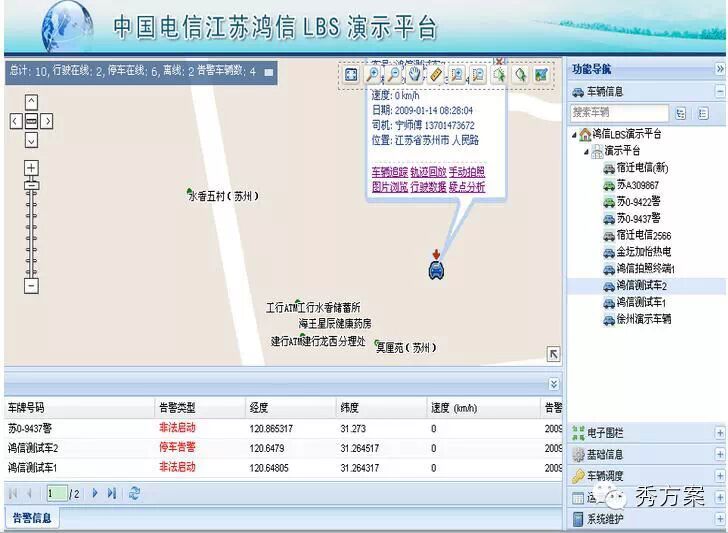Pan the map up arrow

click(x=31, y=102)
